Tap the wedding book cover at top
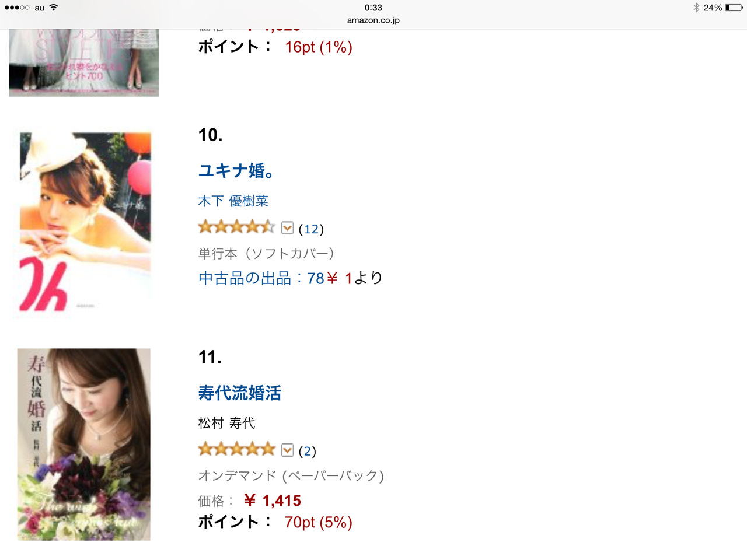 pyautogui.click(x=83, y=62)
